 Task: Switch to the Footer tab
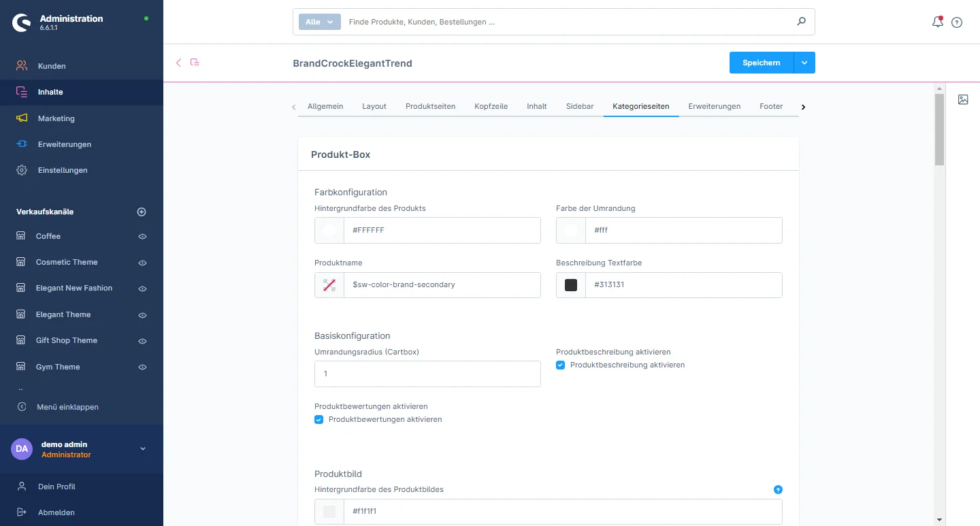(771, 106)
